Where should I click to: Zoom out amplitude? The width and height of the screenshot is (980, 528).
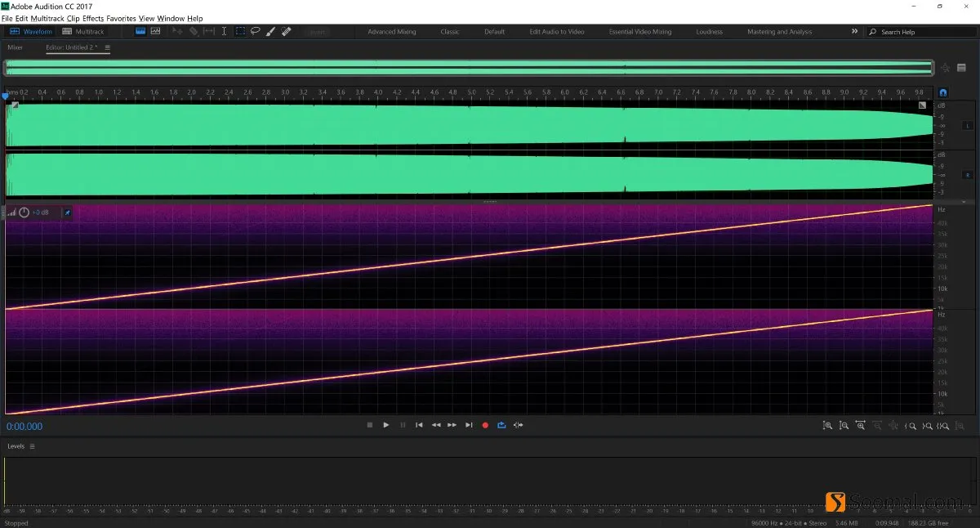coord(844,426)
